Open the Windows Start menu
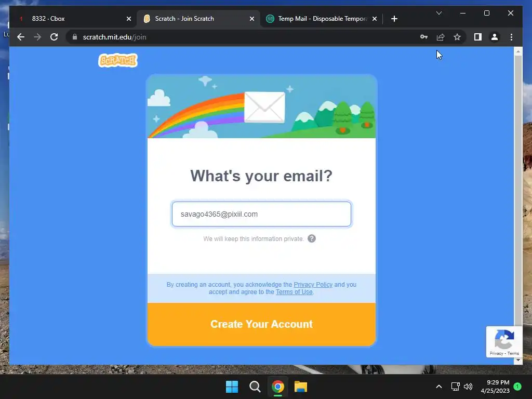Screen dimensions: 532x399 pyautogui.click(x=232, y=387)
